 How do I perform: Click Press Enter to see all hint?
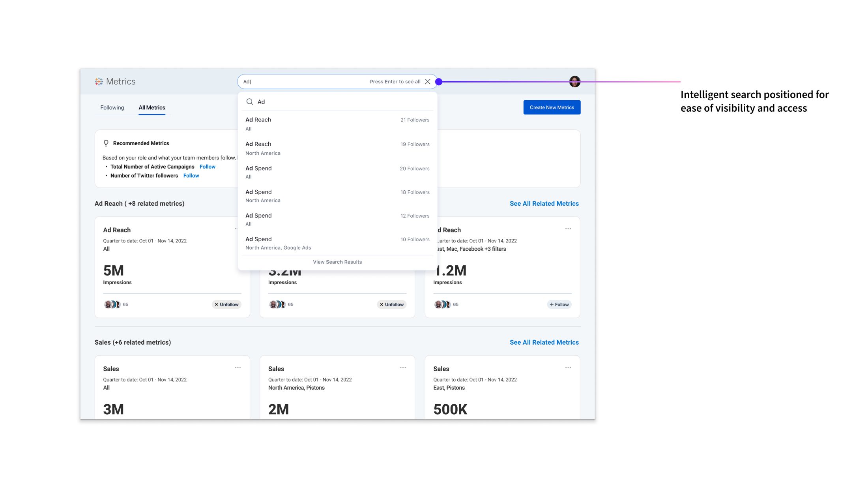tap(395, 82)
